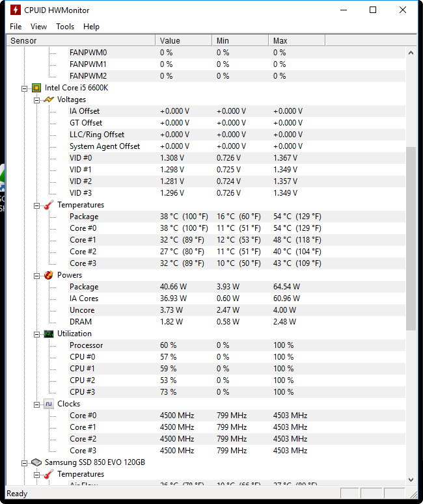This screenshot has width=423, height=504.
Task: Click the Ready status bar text
Action: 17,494
